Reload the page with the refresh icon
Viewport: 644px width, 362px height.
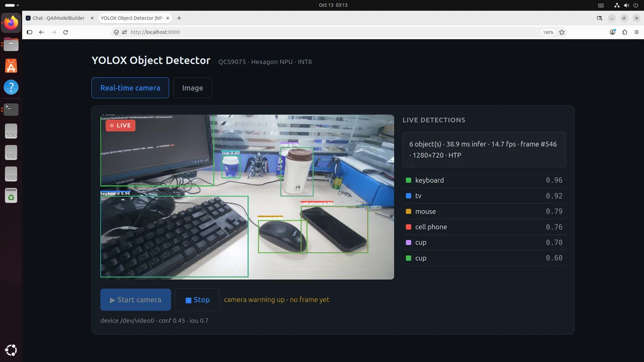coord(65,32)
